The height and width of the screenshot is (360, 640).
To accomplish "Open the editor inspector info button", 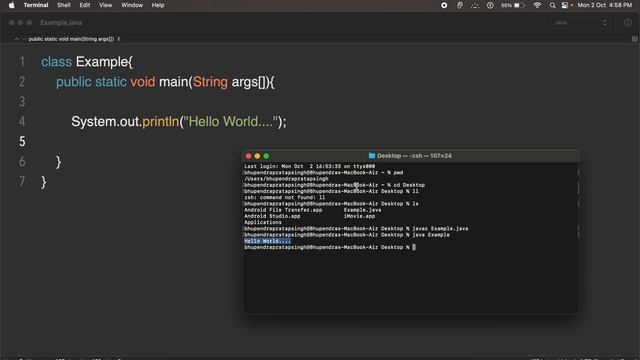I will [628, 23].
